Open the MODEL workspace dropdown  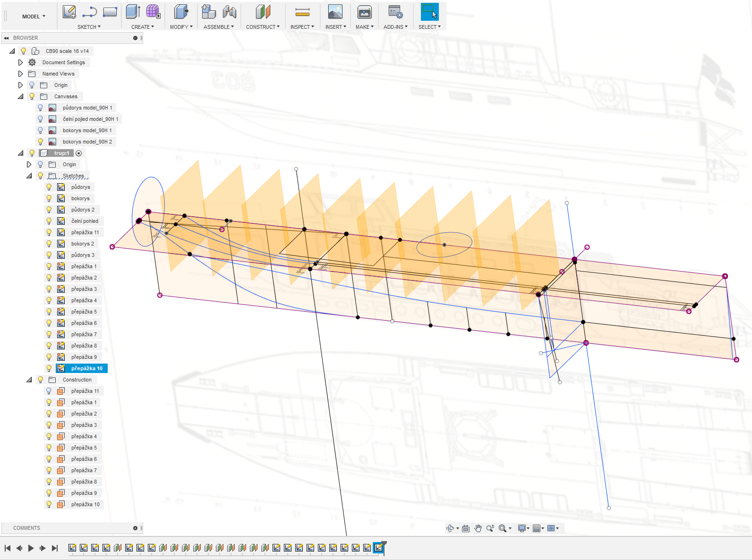[x=34, y=17]
